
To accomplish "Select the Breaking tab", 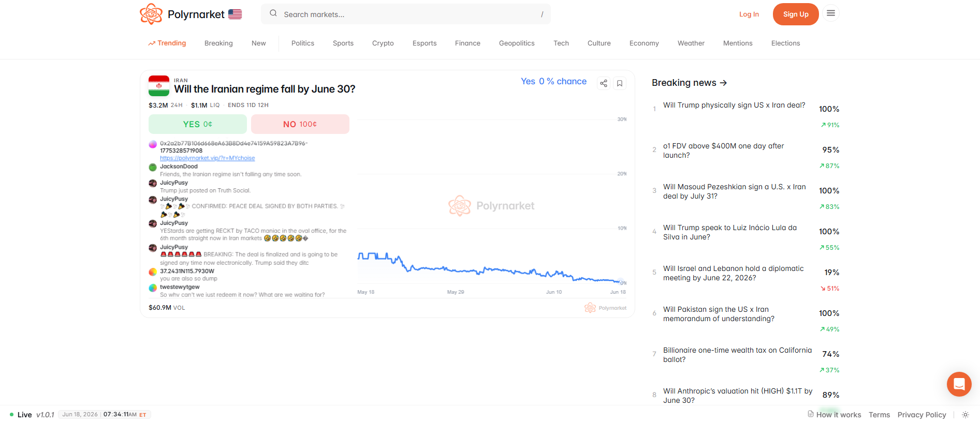I will pyautogui.click(x=218, y=43).
